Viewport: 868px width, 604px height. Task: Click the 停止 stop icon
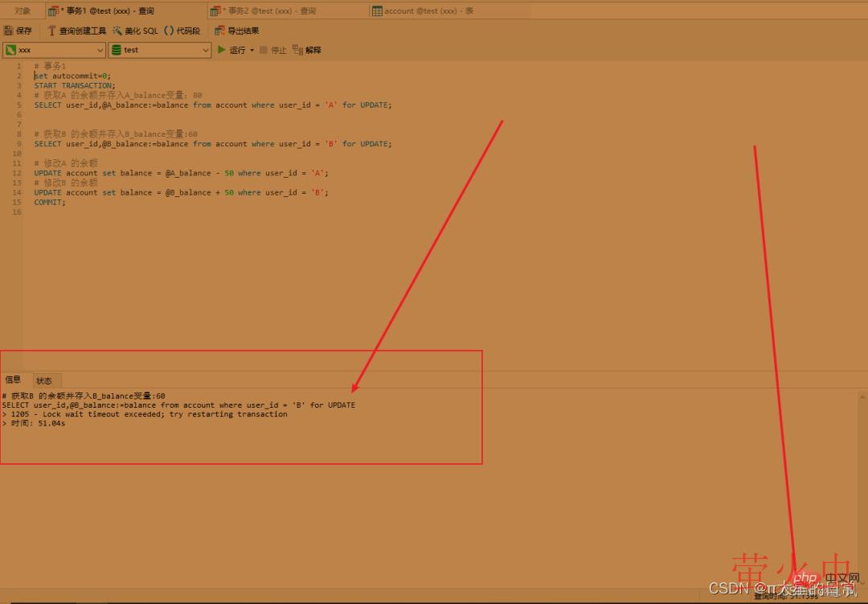point(264,50)
